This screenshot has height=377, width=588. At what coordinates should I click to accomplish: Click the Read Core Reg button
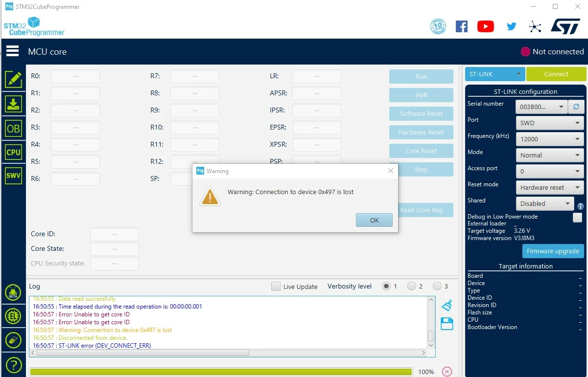(425, 210)
